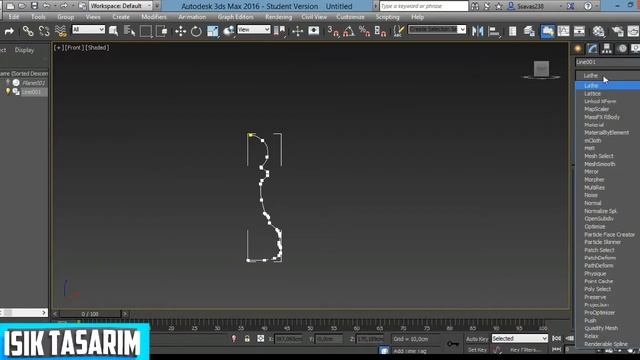This screenshot has height=360, width=640.
Task: Collapse the Modifier List dropdown
Action: coord(607,76)
